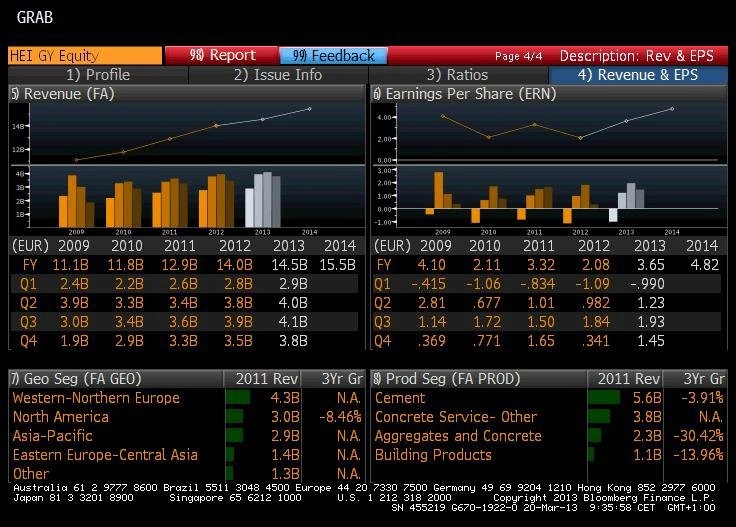Select the 4) Revenue & EPS tab
736x527 pixels.
point(638,75)
